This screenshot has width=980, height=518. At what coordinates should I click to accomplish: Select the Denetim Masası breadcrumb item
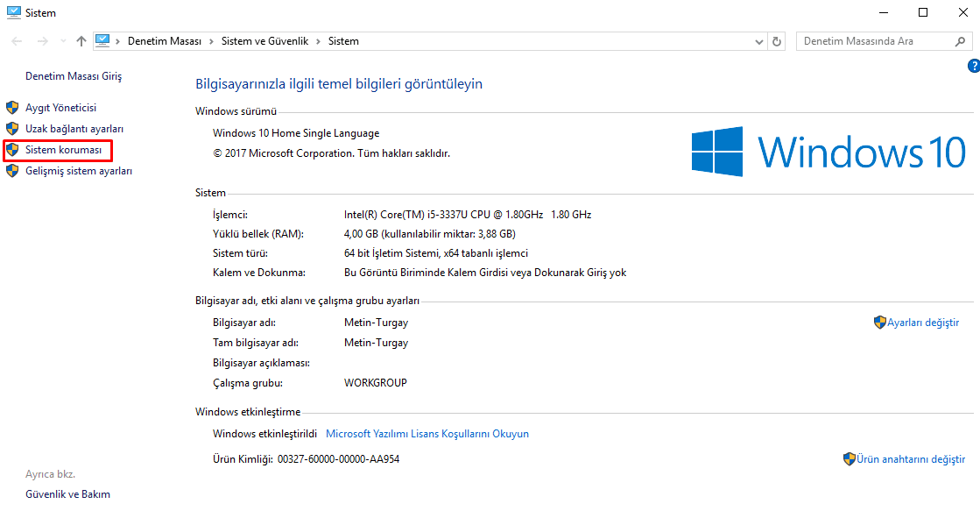[164, 41]
